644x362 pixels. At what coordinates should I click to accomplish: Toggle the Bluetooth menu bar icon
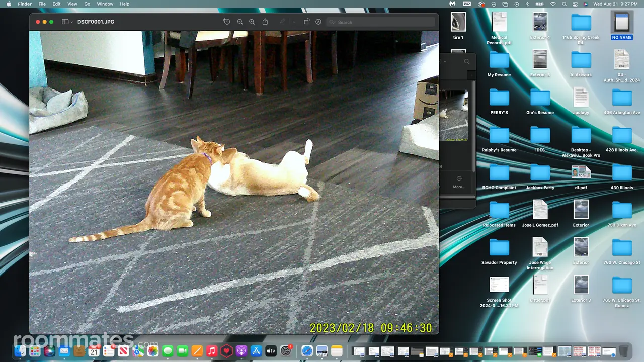(x=527, y=4)
